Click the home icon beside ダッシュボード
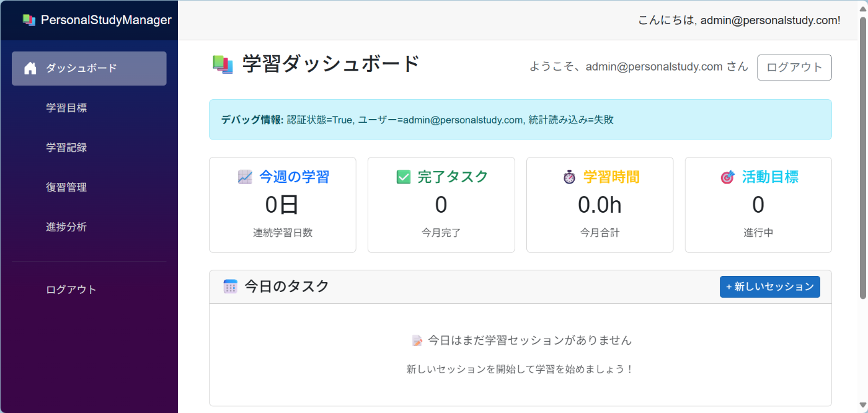Image resolution: width=868 pixels, height=413 pixels. pos(30,68)
